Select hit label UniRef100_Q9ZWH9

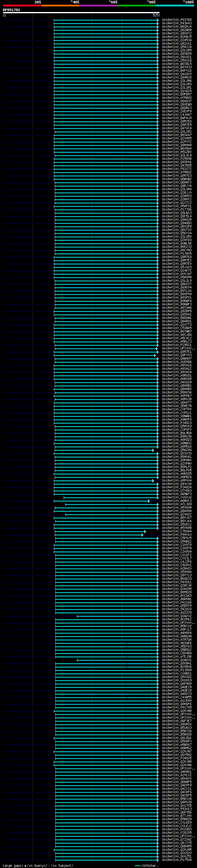point(176,30)
